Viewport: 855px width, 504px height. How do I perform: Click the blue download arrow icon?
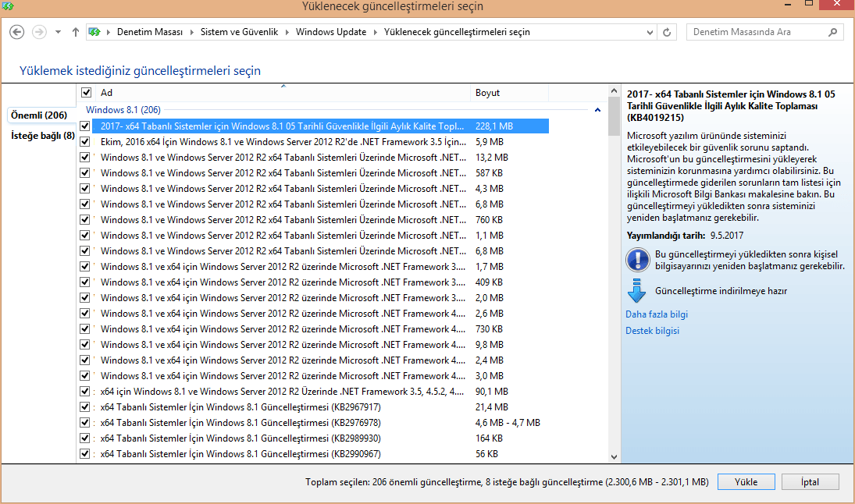pos(636,290)
